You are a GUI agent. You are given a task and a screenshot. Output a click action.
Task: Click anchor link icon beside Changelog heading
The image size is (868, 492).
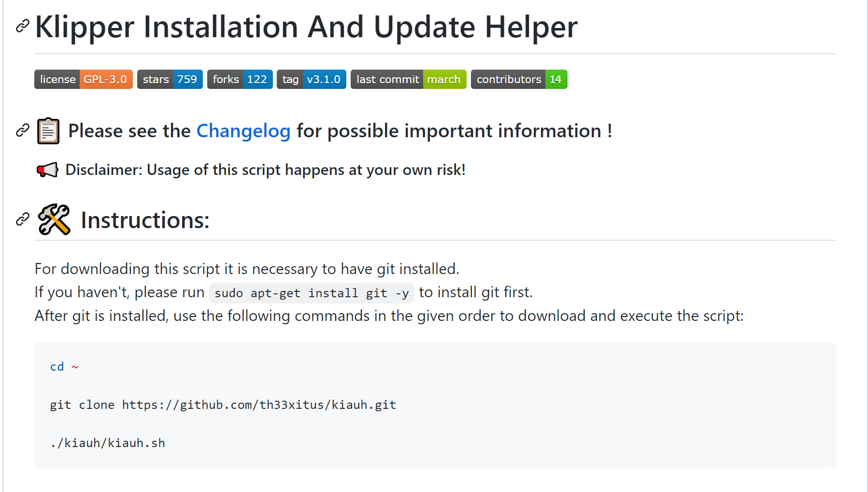pyautogui.click(x=22, y=130)
